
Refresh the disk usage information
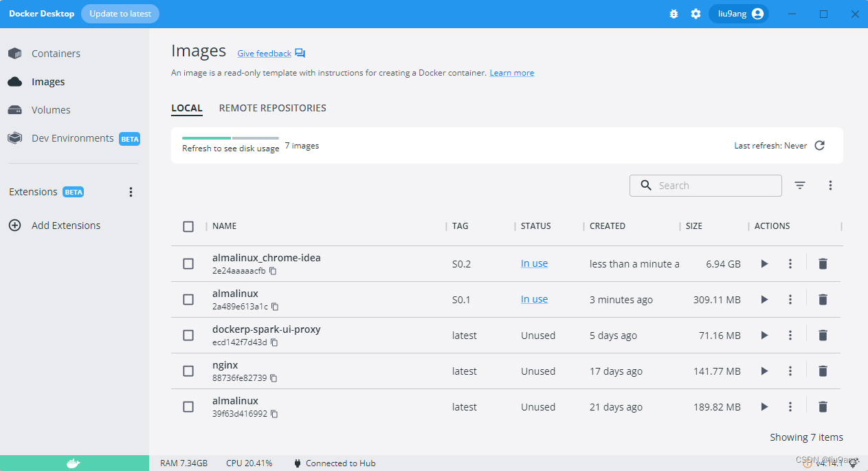819,145
